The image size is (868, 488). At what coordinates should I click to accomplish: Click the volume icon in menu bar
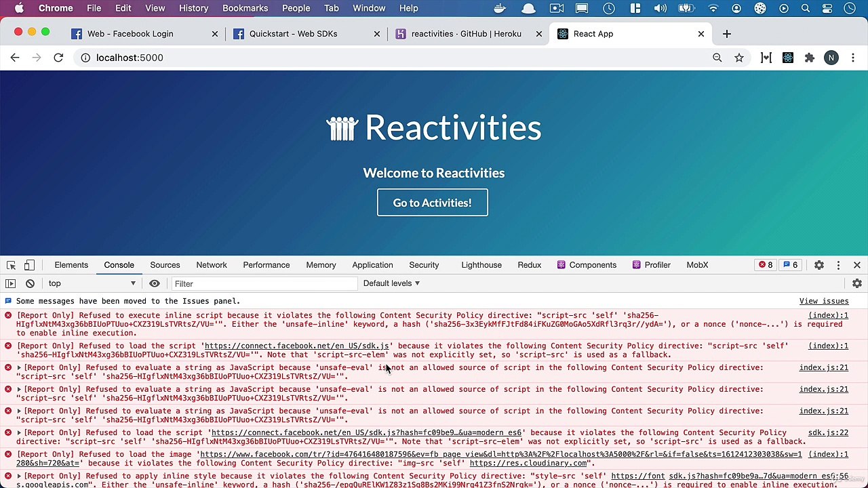pos(660,8)
